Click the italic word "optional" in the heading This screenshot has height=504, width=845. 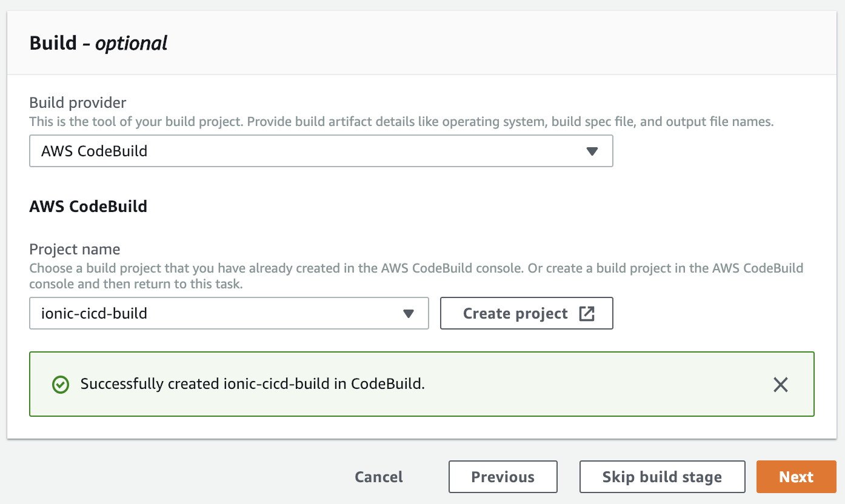click(132, 44)
